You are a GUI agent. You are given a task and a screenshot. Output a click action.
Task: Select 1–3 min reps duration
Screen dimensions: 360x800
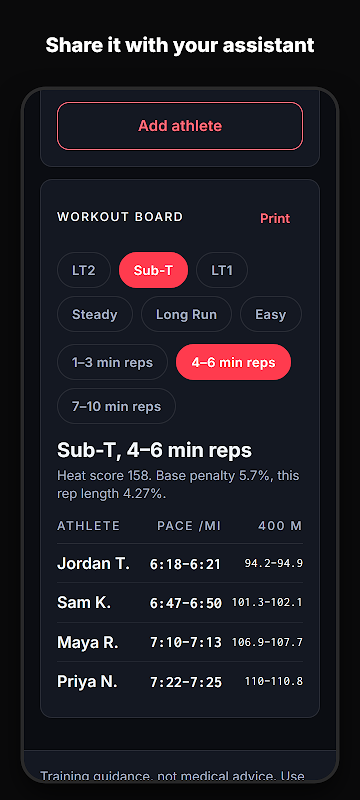point(112,362)
